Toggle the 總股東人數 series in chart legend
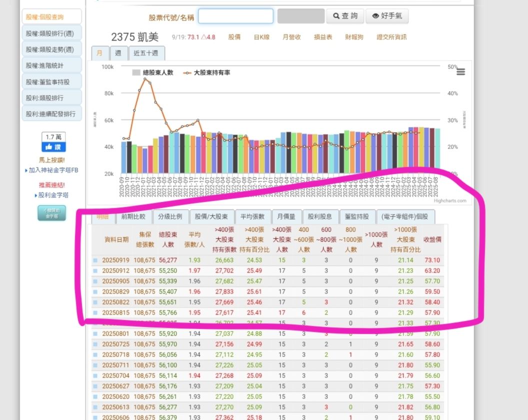The width and height of the screenshot is (528, 420). coord(152,72)
